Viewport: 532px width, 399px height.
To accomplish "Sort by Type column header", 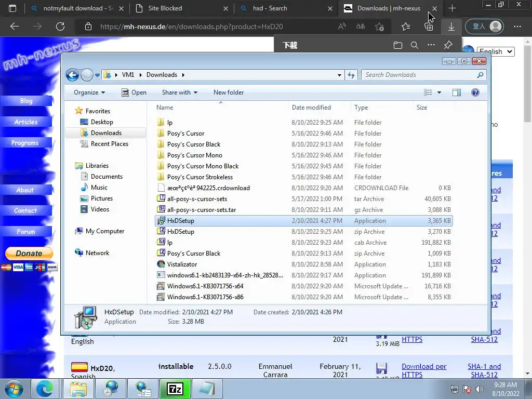I will [x=361, y=108].
